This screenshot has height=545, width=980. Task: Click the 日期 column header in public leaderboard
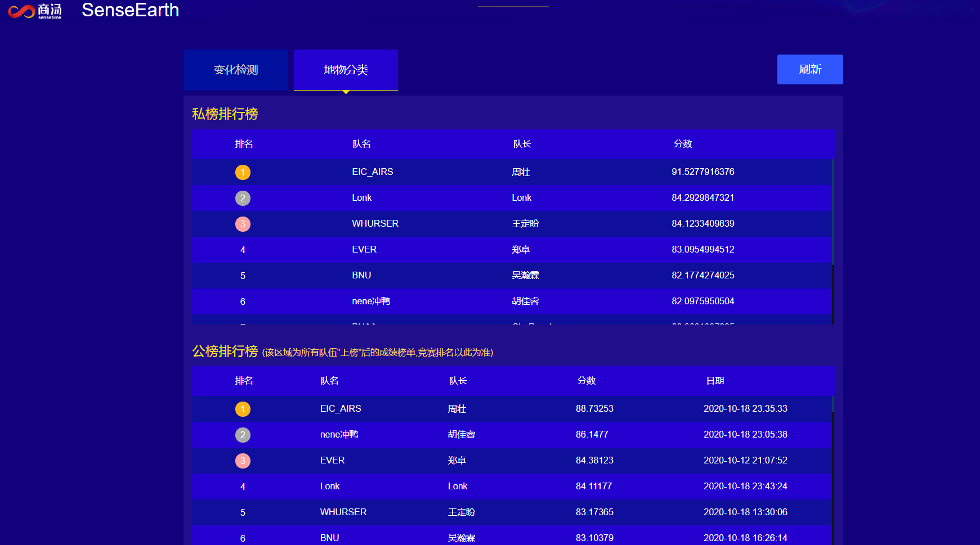[715, 381]
